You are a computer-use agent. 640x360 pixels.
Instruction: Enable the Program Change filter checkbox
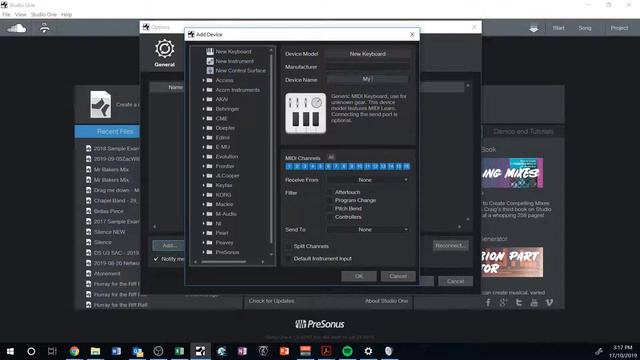tap(330, 200)
